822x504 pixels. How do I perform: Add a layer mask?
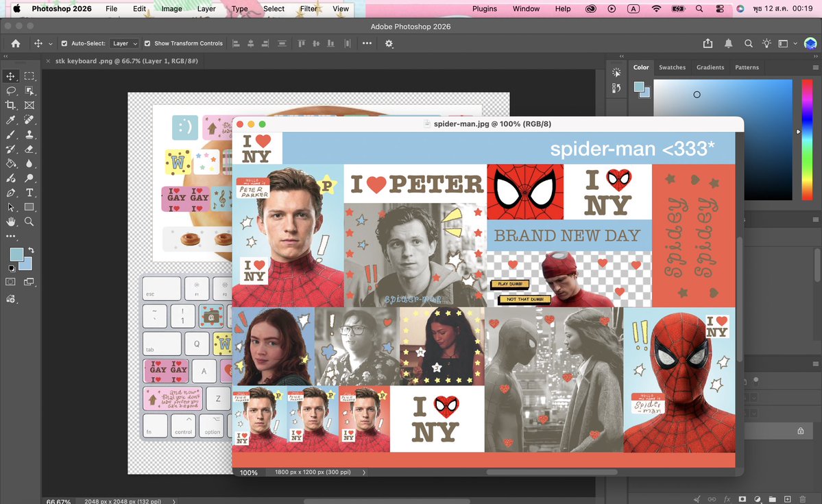742,499
